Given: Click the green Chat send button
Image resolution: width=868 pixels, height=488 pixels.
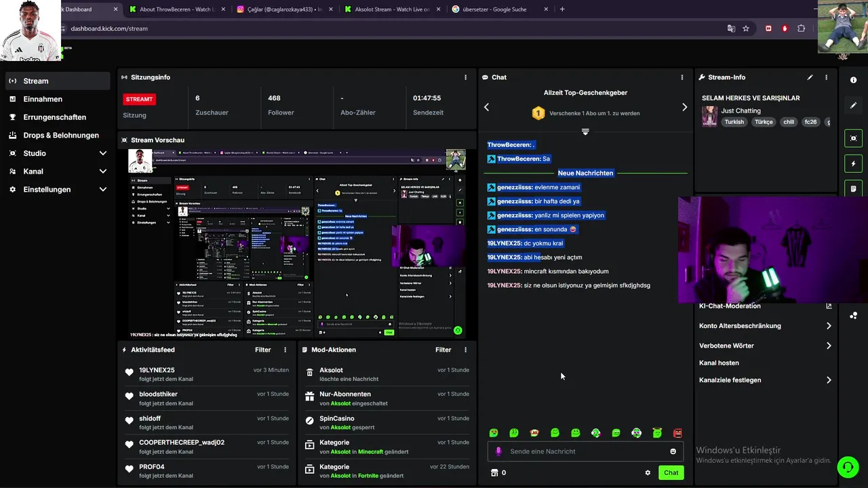Looking at the screenshot, I should point(671,473).
